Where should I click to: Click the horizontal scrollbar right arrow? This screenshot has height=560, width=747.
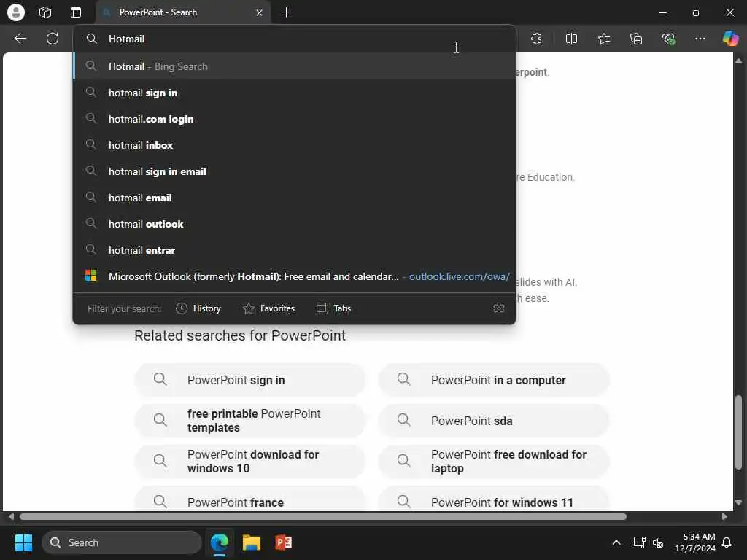[724, 517]
